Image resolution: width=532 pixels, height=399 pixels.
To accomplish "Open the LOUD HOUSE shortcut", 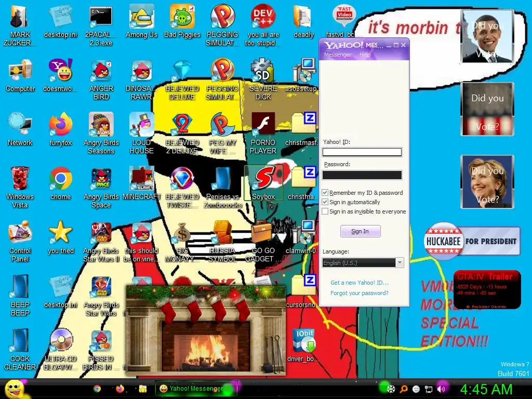I will pos(141,134).
